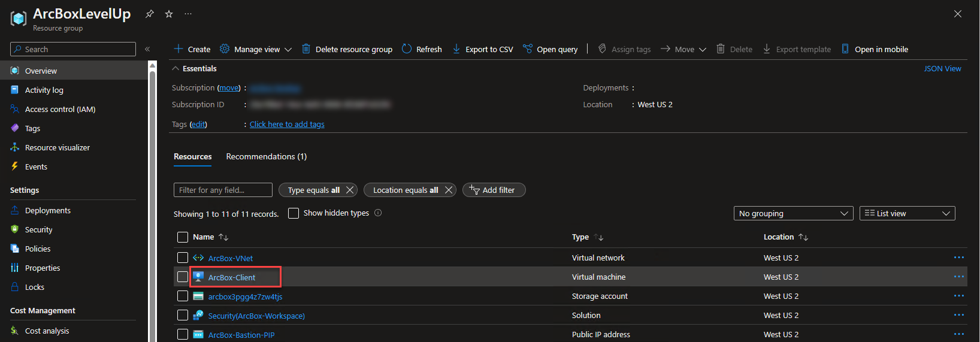
Task: Open the Manage view dropdown
Action: point(256,49)
